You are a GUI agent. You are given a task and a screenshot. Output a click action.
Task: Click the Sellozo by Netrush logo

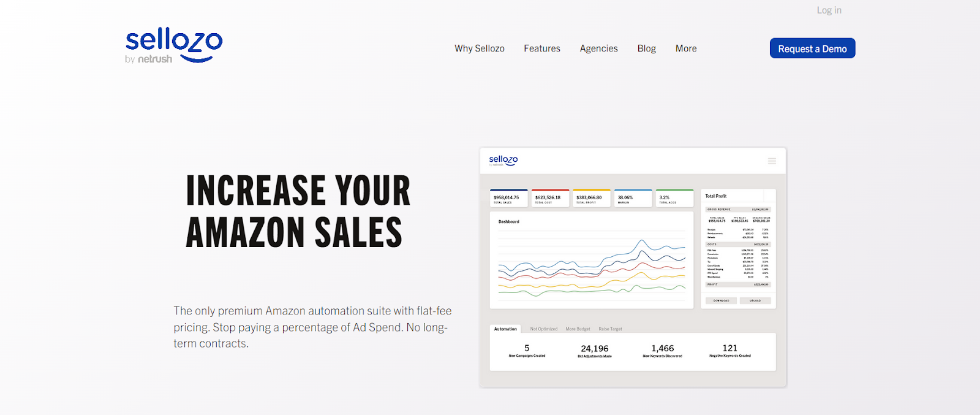174,45
